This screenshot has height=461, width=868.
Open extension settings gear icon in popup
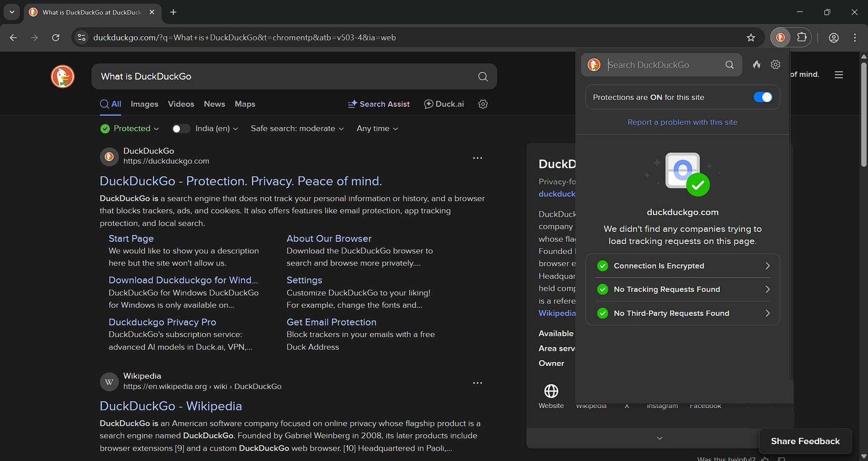(775, 65)
